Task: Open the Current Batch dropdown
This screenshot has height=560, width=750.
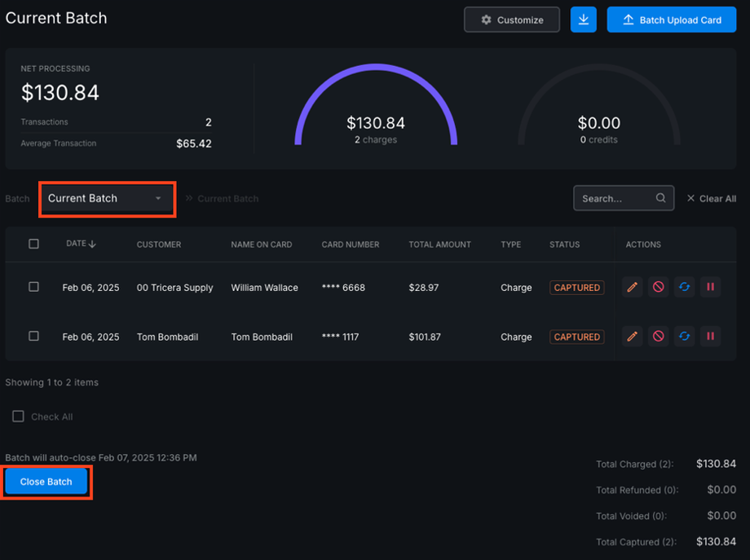Action: [x=107, y=199]
